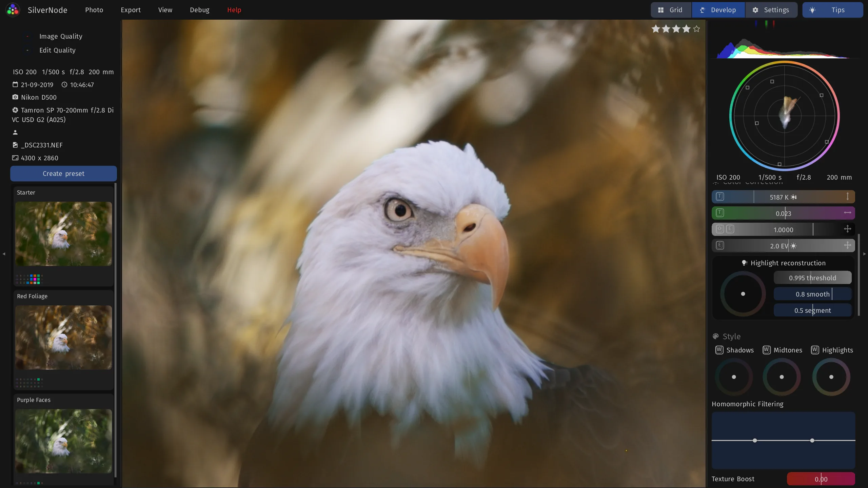Toggle the W key icon for Midtones
The image size is (868, 488).
766,350
